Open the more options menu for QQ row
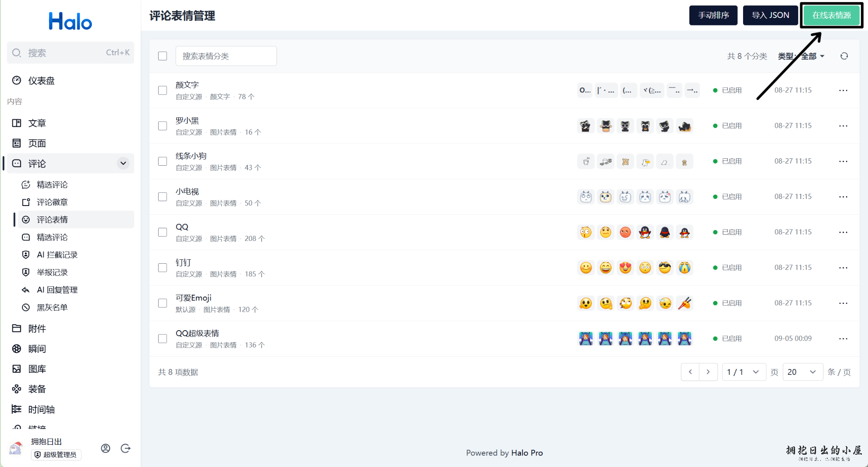868x467 pixels. (843, 232)
